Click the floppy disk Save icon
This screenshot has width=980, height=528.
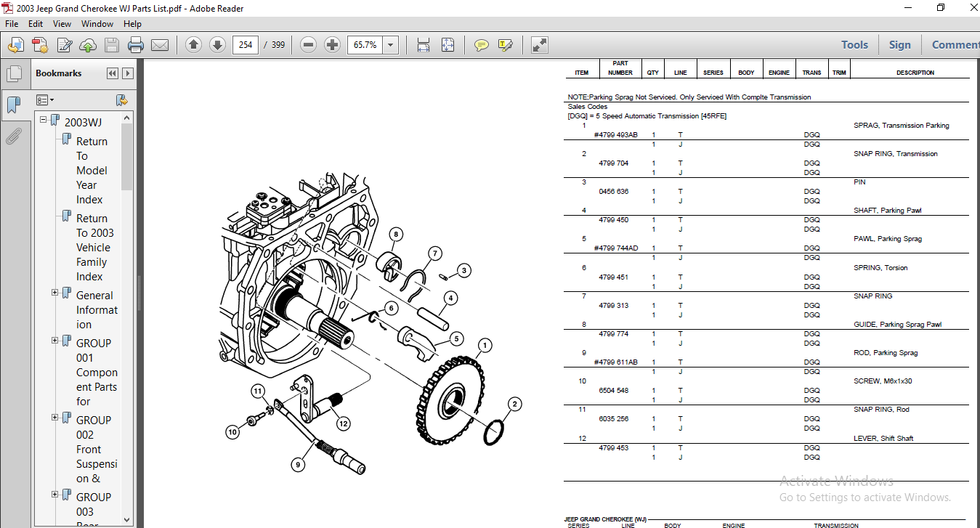[111, 45]
